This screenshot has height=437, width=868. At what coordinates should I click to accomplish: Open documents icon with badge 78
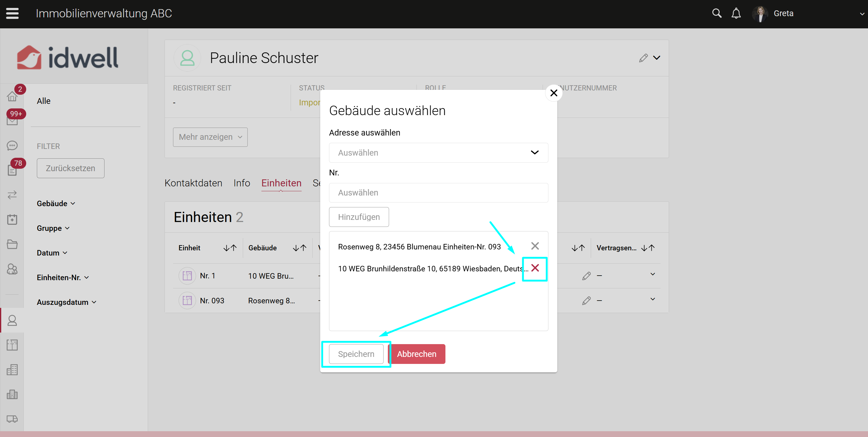(12, 170)
